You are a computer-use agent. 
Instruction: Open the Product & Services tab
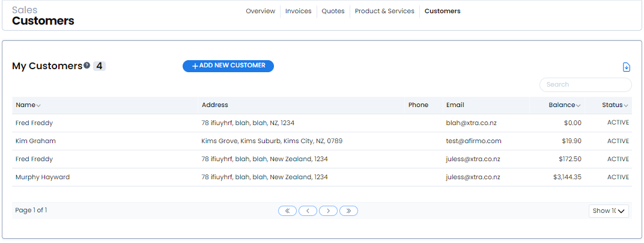tap(384, 11)
